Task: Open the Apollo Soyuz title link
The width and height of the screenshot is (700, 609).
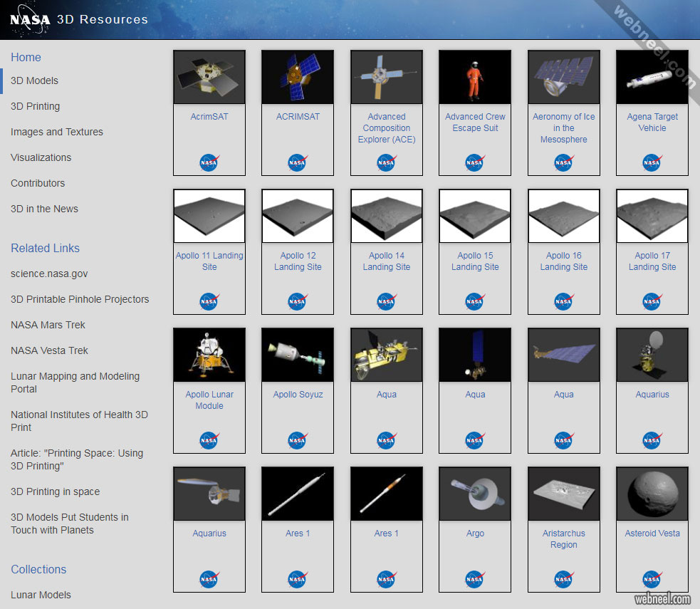Action: pyautogui.click(x=298, y=395)
